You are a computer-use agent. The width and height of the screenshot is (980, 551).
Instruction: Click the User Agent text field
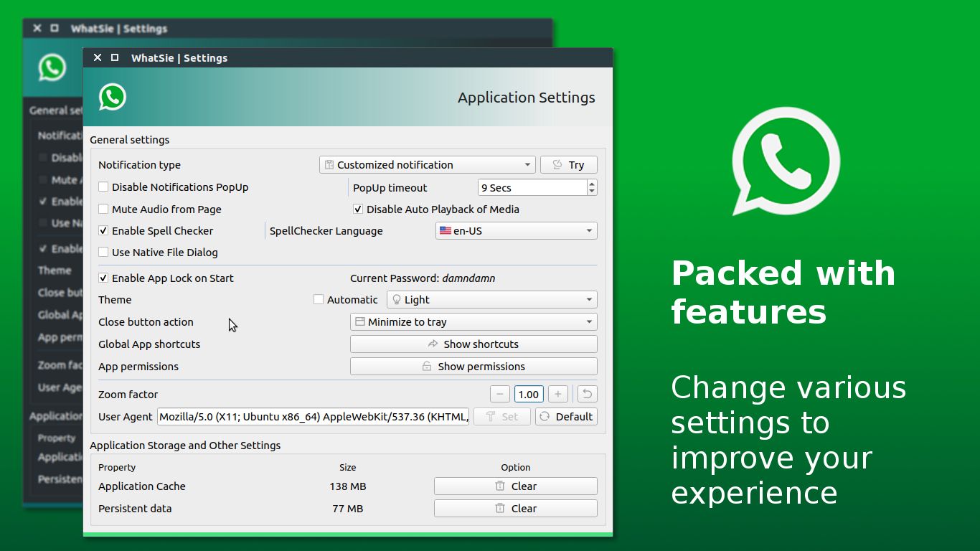(314, 417)
